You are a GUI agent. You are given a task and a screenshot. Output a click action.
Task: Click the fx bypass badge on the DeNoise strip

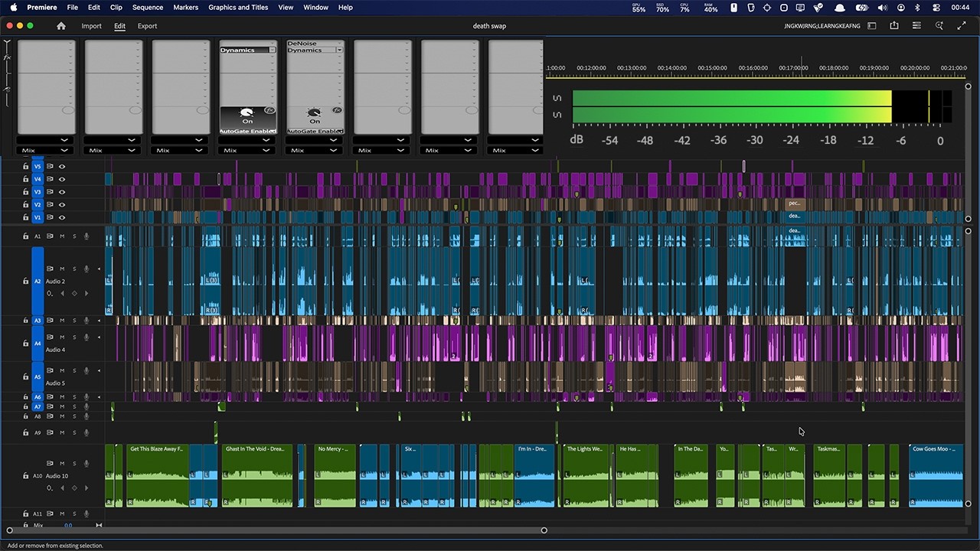(x=337, y=110)
